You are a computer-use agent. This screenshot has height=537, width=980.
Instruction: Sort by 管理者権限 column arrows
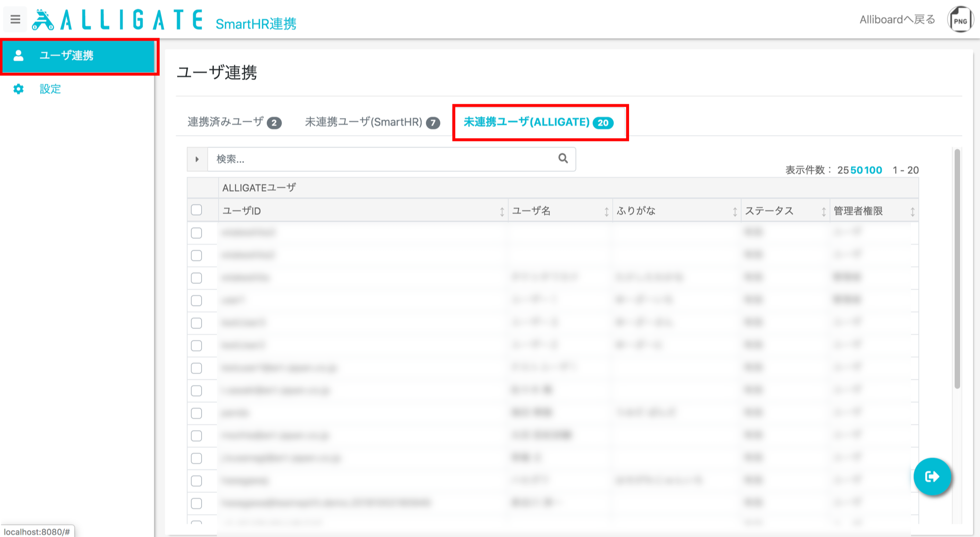pyautogui.click(x=912, y=211)
